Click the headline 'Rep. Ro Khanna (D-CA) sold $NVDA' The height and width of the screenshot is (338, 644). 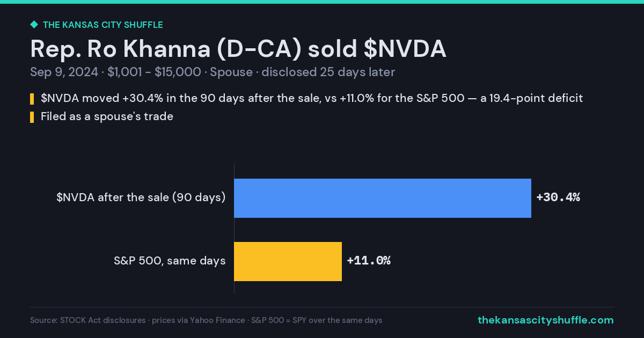[238, 49]
